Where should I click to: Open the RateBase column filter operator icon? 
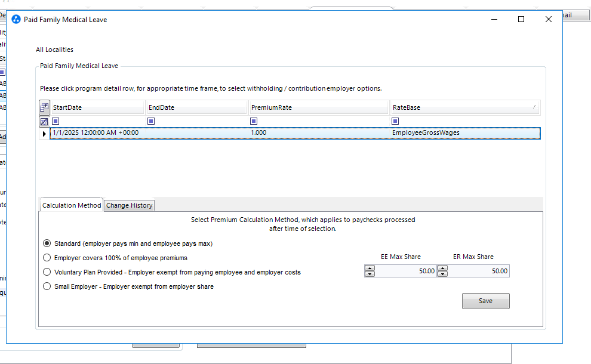[395, 121]
